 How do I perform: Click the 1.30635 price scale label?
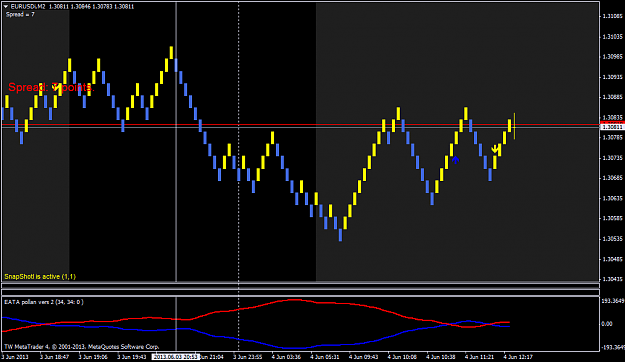pyautogui.click(x=613, y=198)
